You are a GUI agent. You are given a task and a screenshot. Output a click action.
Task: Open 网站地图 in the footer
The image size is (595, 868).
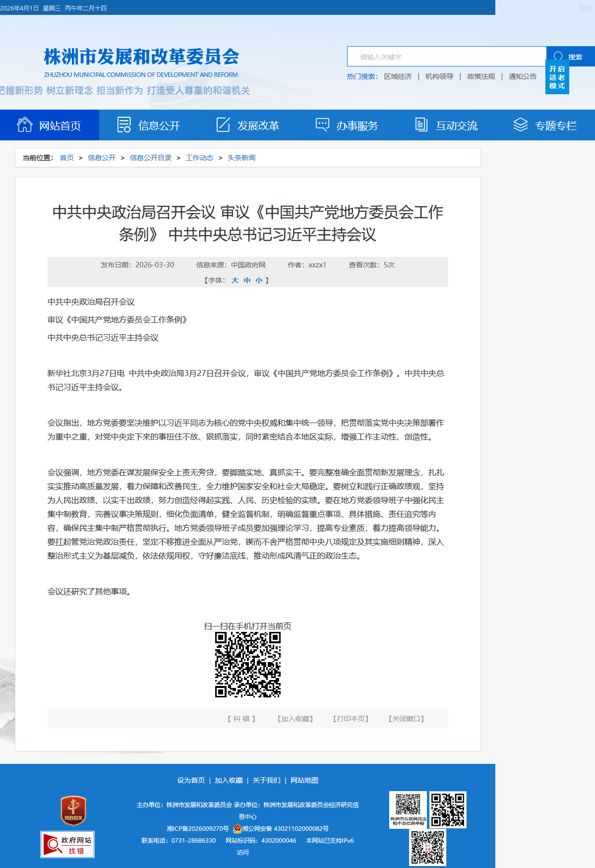(x=304, y=780)
